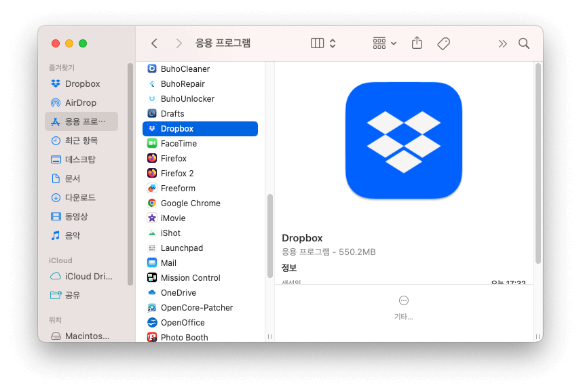Click the large Dropbox preview icon
Image resolution: width=581 pixels, height=392 pixels.
[x=404, y=140]
